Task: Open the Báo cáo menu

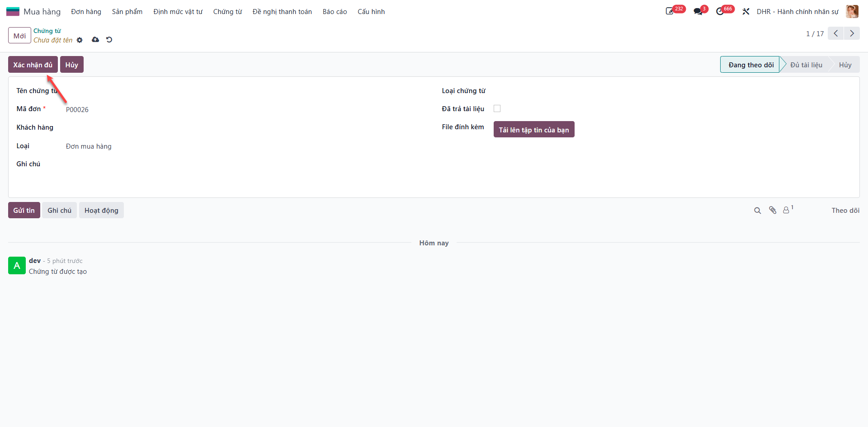Action: 335,12
